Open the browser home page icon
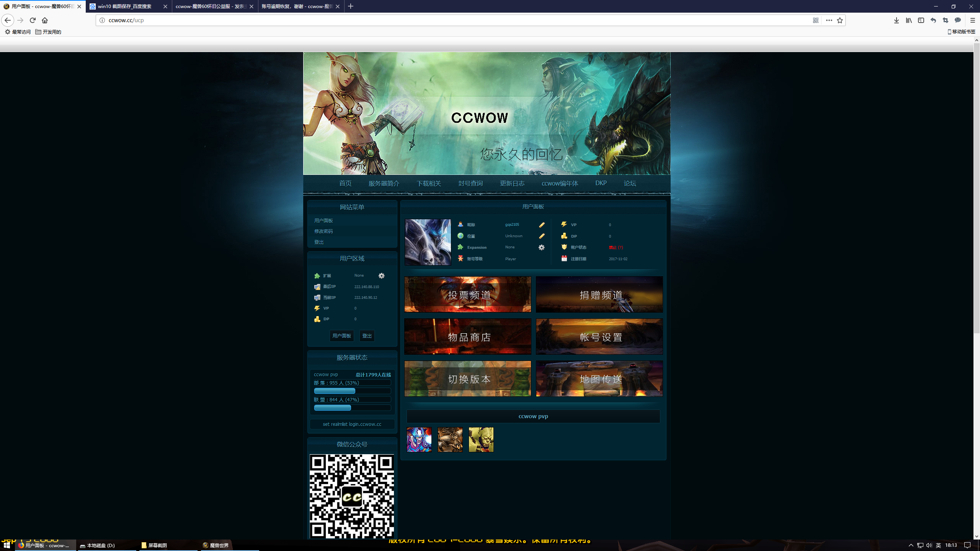 (45, 20)
